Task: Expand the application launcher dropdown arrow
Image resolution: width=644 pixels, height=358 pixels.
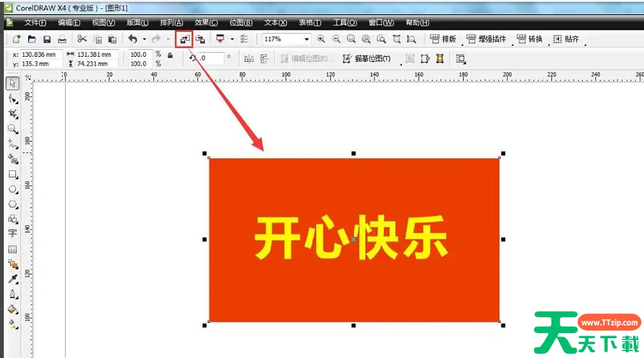Action: click(232, 40)
